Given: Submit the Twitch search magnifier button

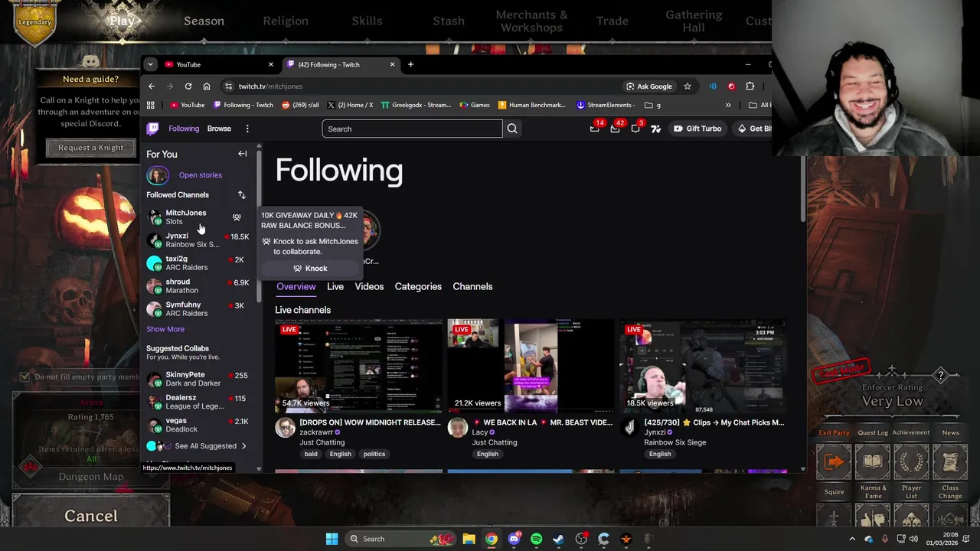Looking at the screenshot, I should tap(512, 129).
